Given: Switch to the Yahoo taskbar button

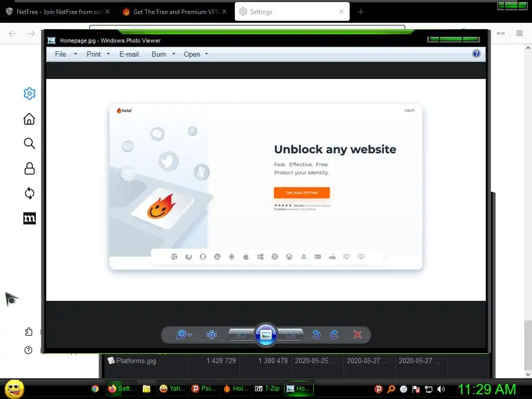Looking at the screenshot, I should [172, 389].
